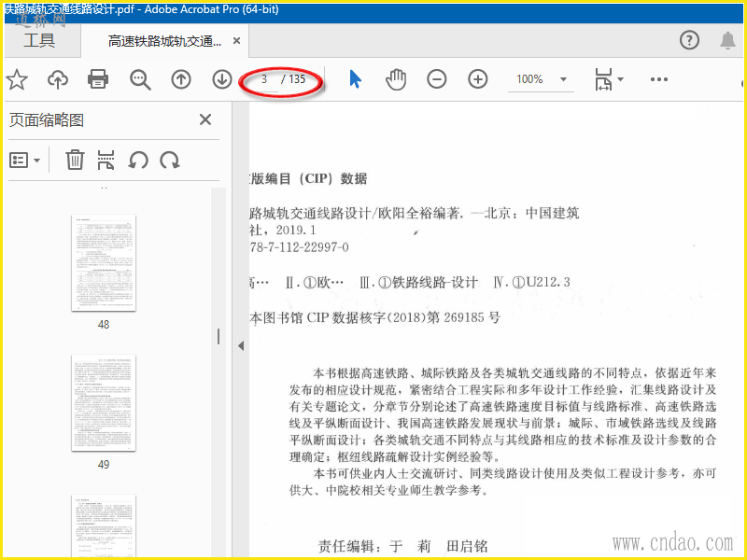Screen dimensions: 747x560
Task: Upload the file to cloud
Action: [58, 79]
